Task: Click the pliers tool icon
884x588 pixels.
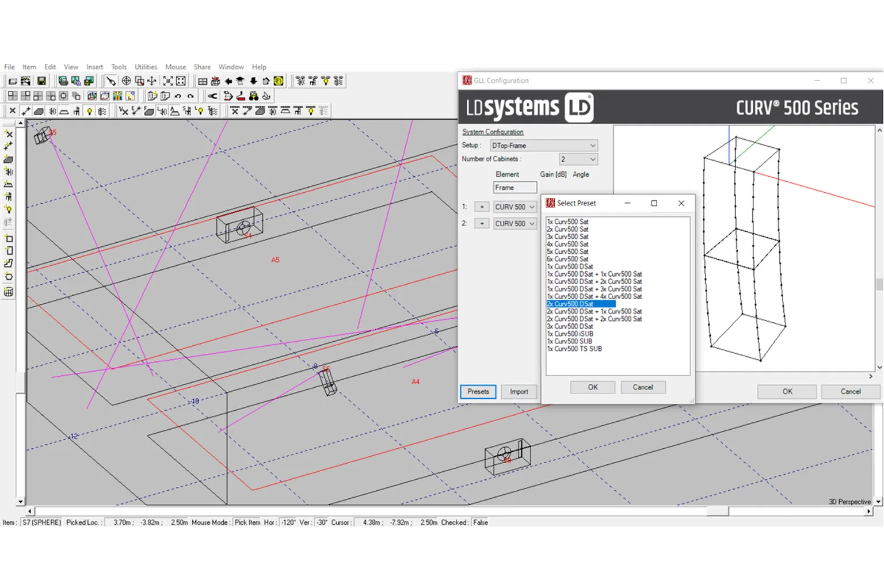Action: click(212, 96)
